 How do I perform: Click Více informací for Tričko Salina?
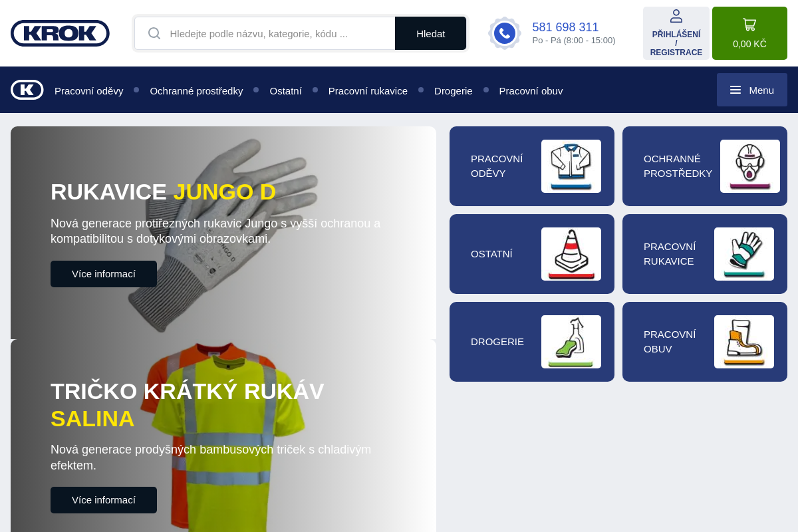[104, 500]
